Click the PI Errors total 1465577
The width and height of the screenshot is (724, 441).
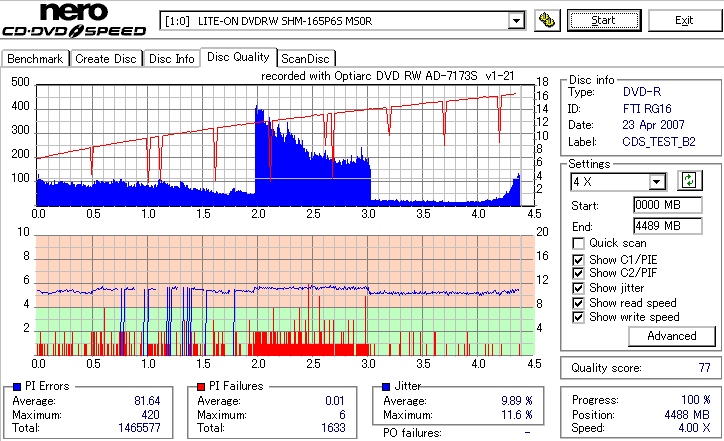tap(139, 428)
